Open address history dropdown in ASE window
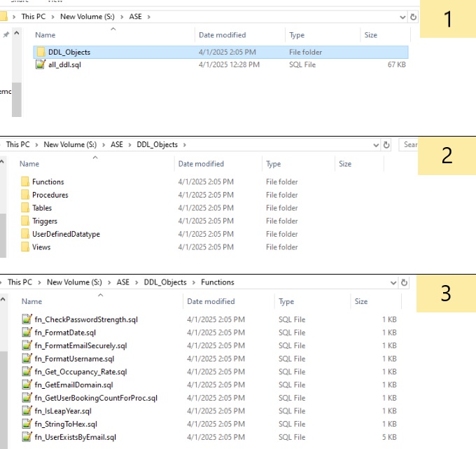The width and height of the screenshot is (476, 449). point(402,16)
